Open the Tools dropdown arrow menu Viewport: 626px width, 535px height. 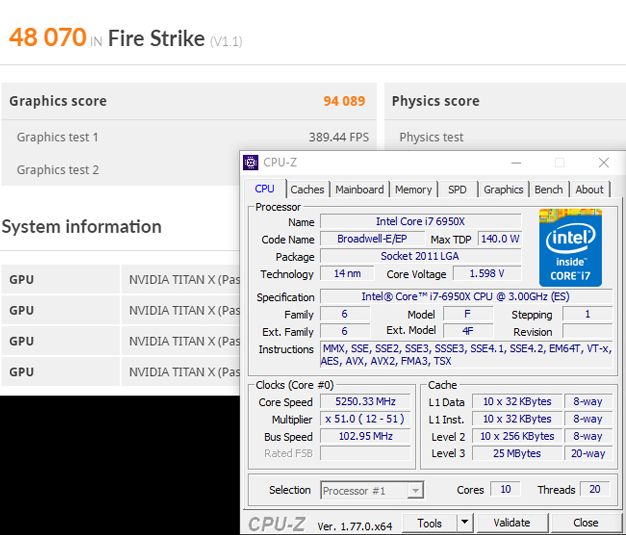coord(464,522)
